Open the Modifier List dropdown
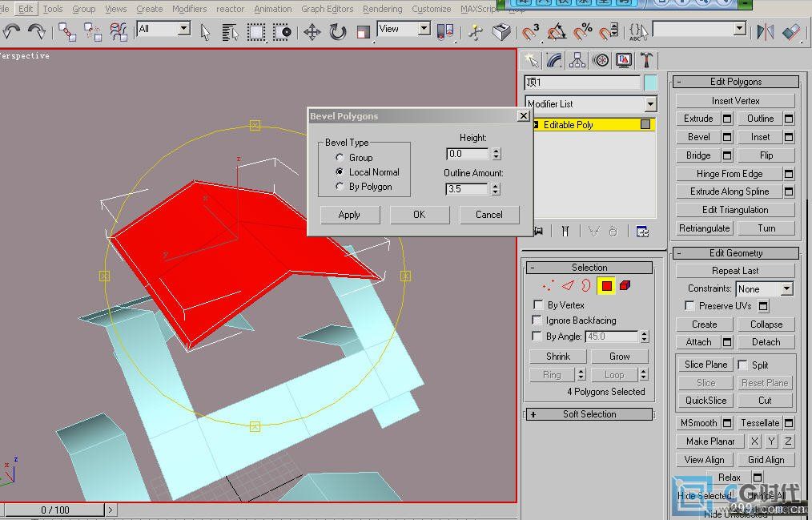 coord(651,104)
